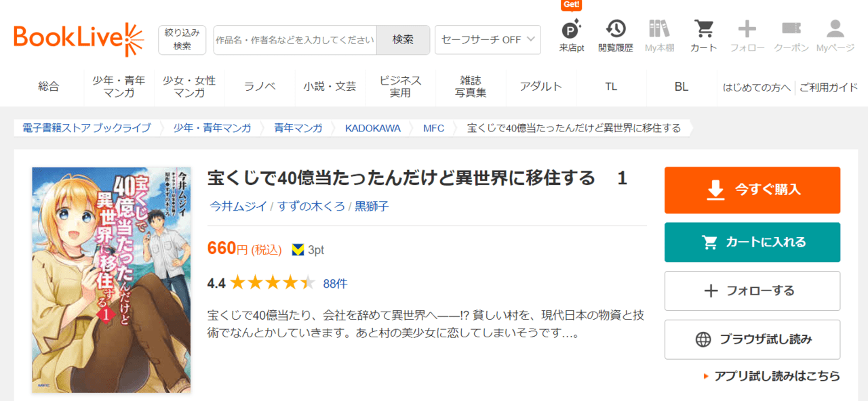Click the author link 今井ムジイ
Viewport: 868px width, 401px height.
(238, 206)
